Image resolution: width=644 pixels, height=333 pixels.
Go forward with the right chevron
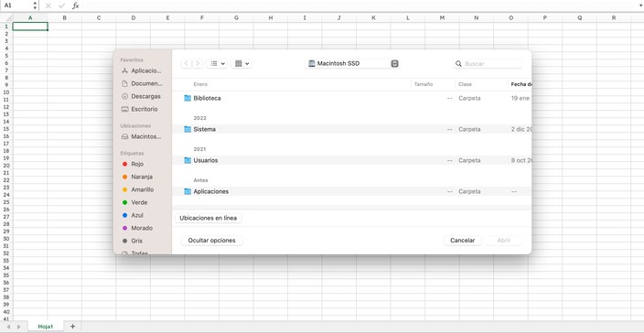point(198,63)
